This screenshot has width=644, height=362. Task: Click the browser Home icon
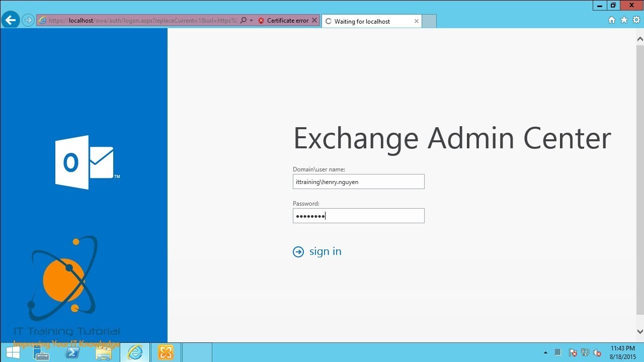pos(612,20)
